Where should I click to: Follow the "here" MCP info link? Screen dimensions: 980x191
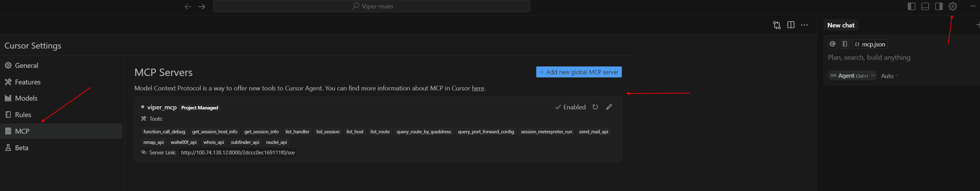coord(478,88)
